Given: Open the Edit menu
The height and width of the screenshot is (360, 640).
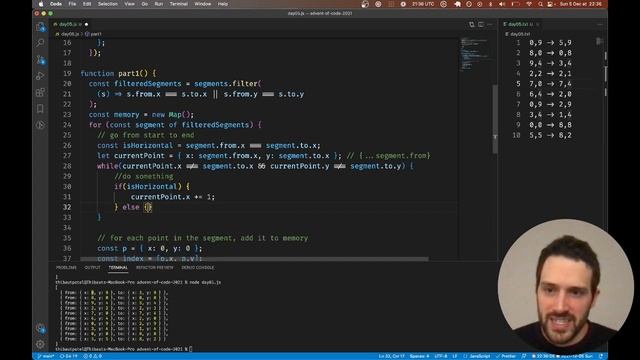Looking at the screenshot, I should click(x=87, y=4).
